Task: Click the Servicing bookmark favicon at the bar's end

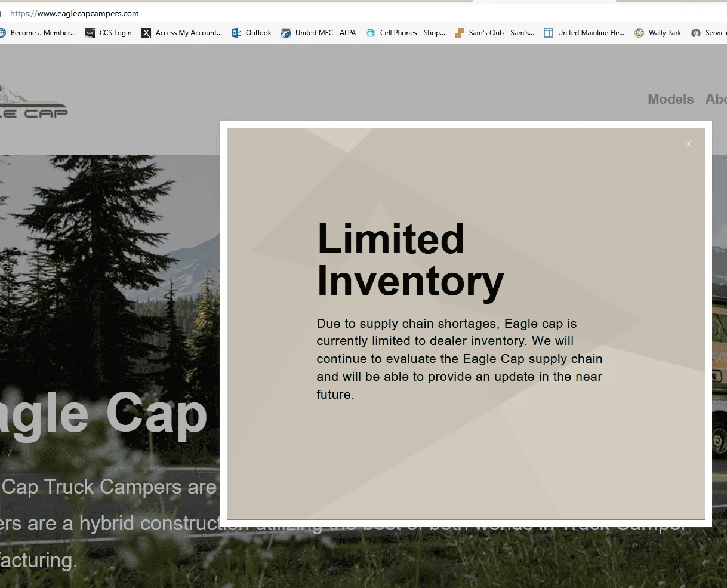Action: 696,33
